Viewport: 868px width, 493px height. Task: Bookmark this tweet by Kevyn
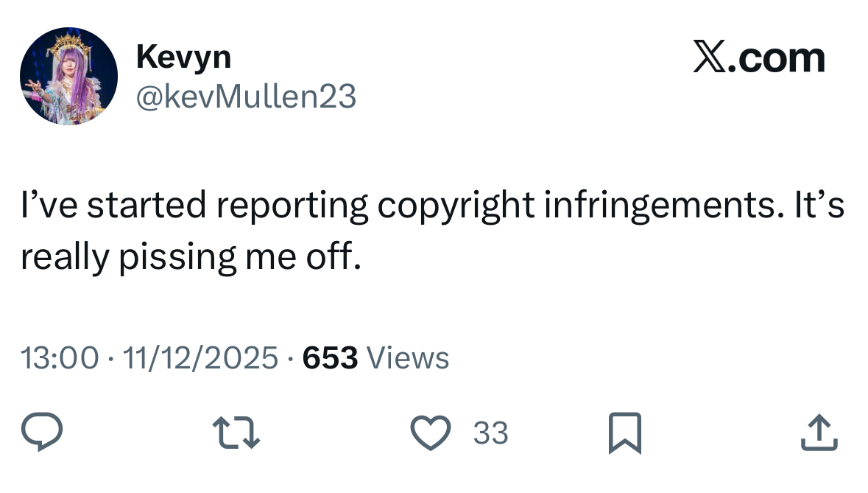point(625,433)
